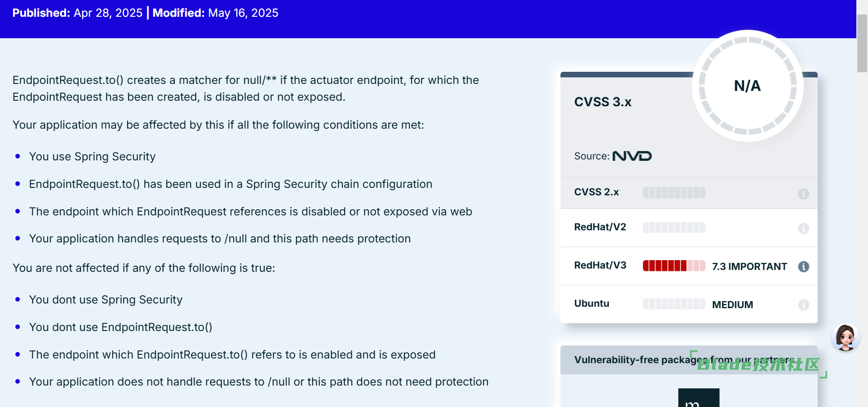Click the partner logo tile below the packages header
The image size is (868, 407).
pos(698,398)
